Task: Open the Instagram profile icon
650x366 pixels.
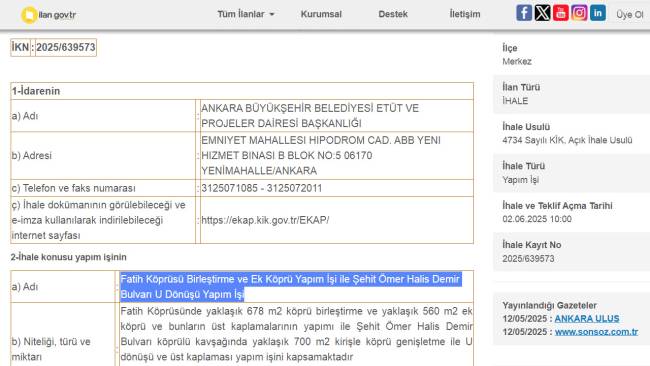Action: [x=579, y=13]
